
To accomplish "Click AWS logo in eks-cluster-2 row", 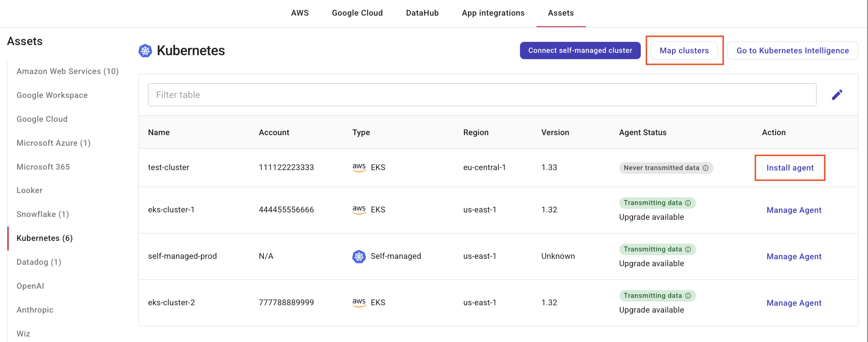I will click(359, 302).
